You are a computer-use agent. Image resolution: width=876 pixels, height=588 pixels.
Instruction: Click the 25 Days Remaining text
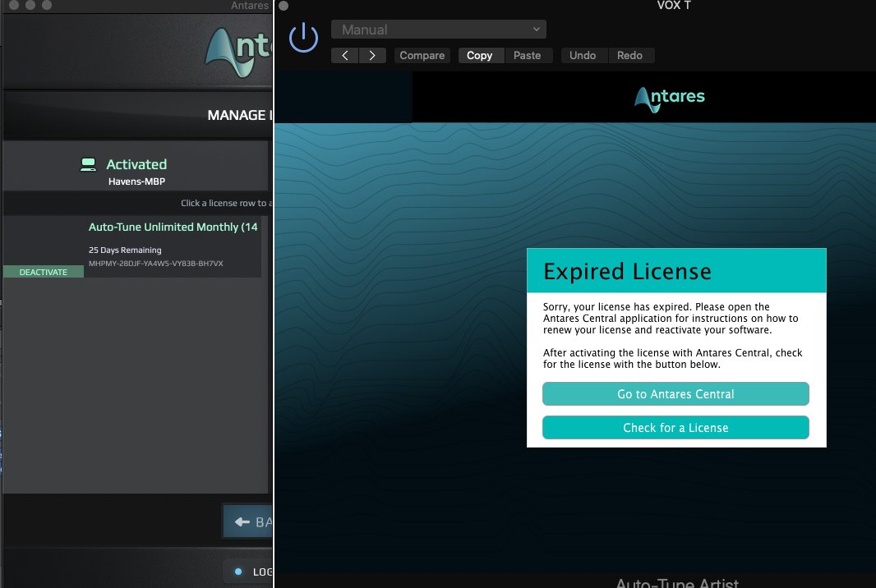click(x=125, y=250)
